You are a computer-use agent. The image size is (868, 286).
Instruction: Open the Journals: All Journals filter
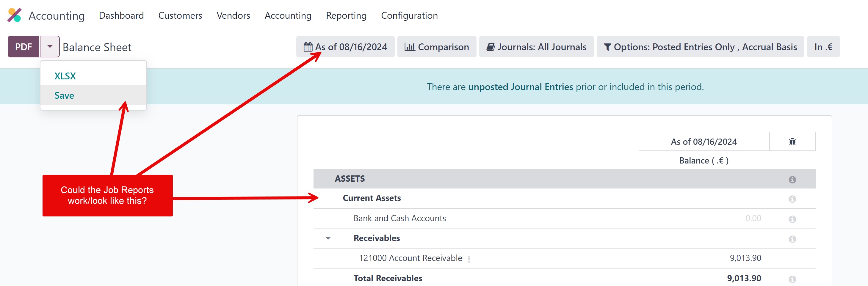click(x=536, y=47)
